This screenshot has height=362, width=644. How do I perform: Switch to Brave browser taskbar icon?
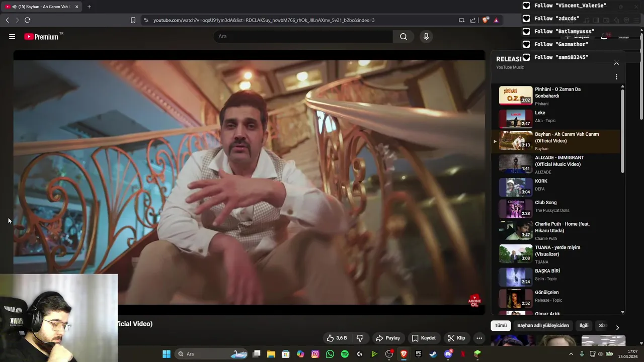click(x=404, y=354)
